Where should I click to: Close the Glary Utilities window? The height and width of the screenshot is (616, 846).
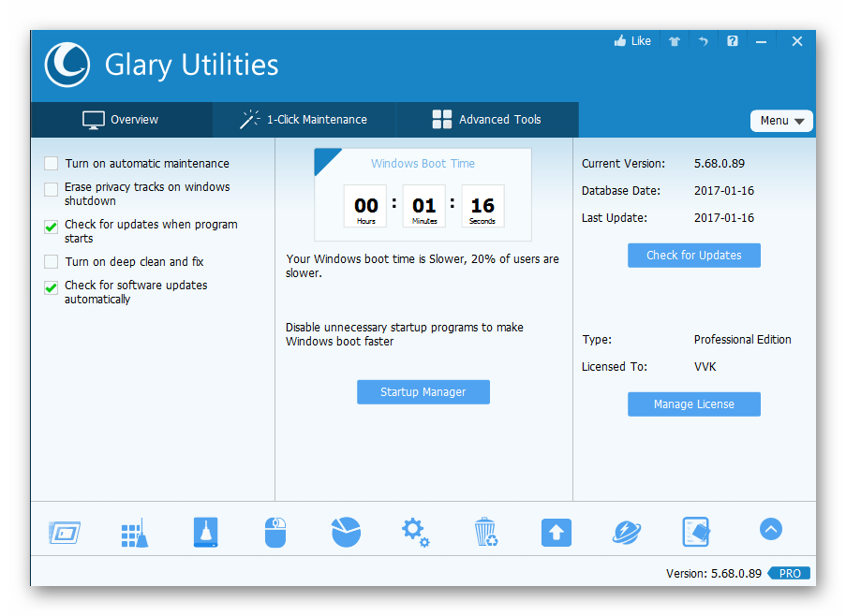pos(797,41)
